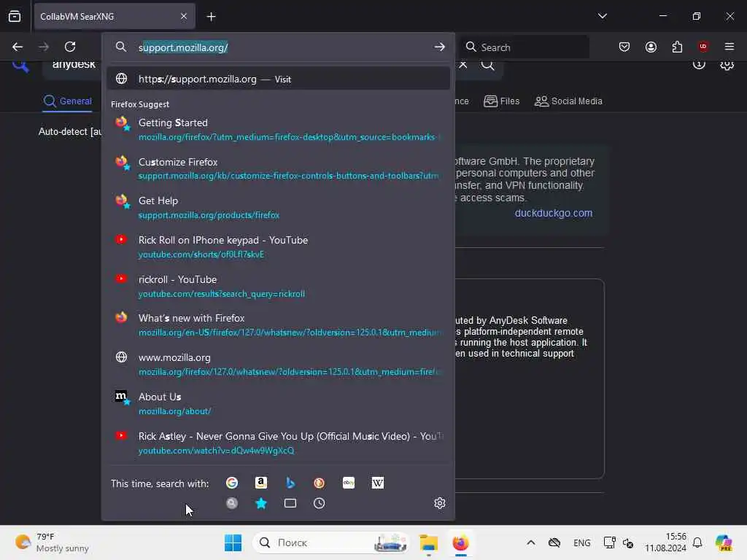Click the taskbar search box Поиск
The image size is (747, 560).
[330, 542]
